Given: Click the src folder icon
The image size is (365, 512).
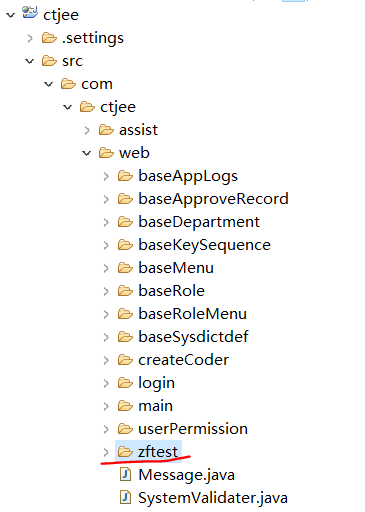Looking at the screenshot, I should coord(49,61).
